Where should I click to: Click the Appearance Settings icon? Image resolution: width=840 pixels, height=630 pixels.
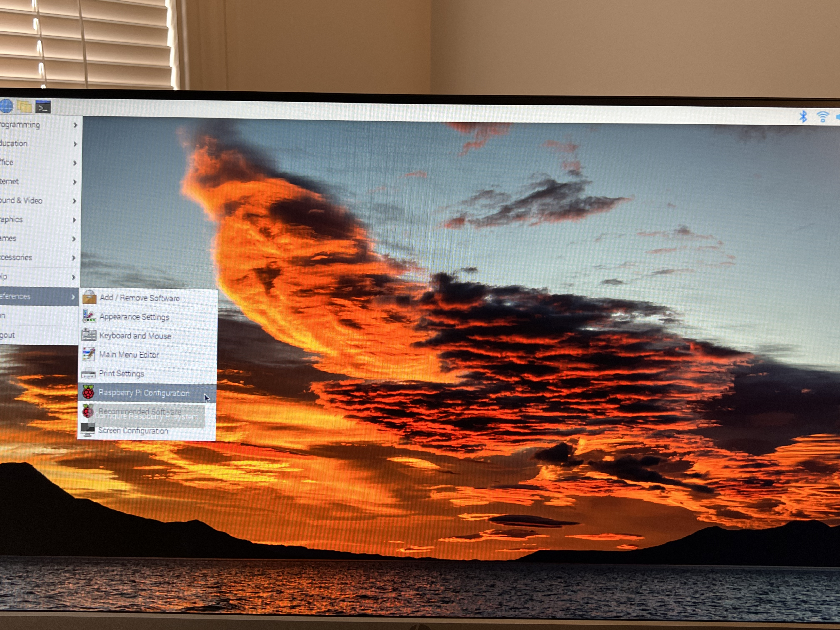click(x=89, y=316)
